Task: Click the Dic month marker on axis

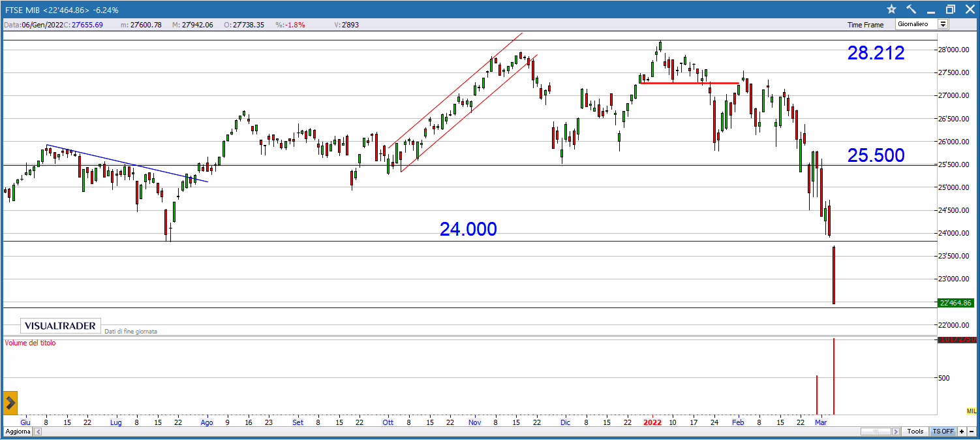Action: click(x=565, y=422)
